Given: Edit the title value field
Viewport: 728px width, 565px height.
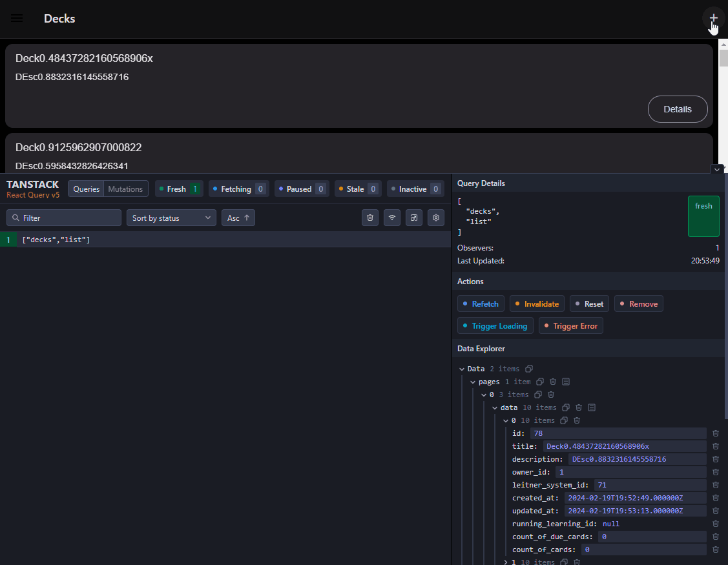Looking at the screenshot, I should point(625,446).
